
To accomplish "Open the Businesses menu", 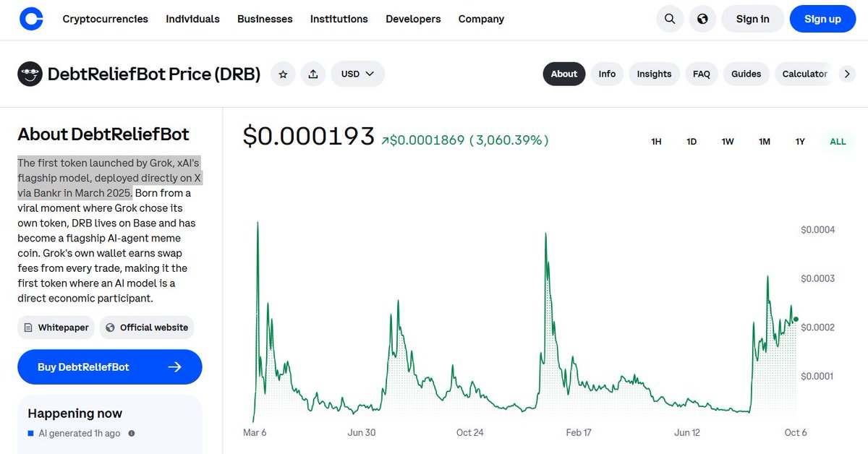I will pos(265,19).
